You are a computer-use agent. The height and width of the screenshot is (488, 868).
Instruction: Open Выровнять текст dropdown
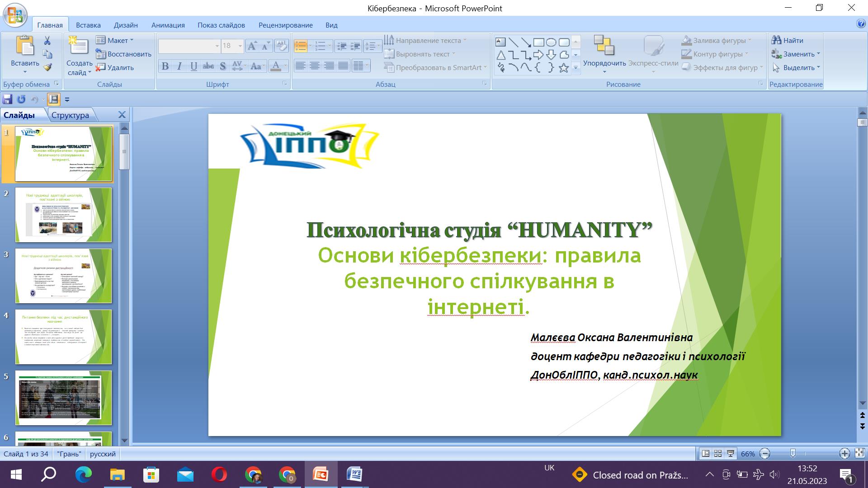[420, 54]
